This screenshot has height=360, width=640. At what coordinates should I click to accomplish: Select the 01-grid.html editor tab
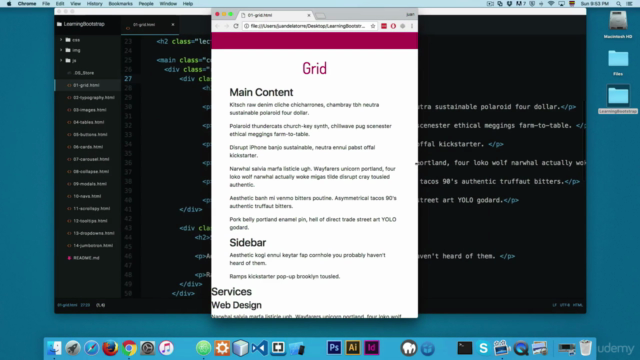click(150, 24)
